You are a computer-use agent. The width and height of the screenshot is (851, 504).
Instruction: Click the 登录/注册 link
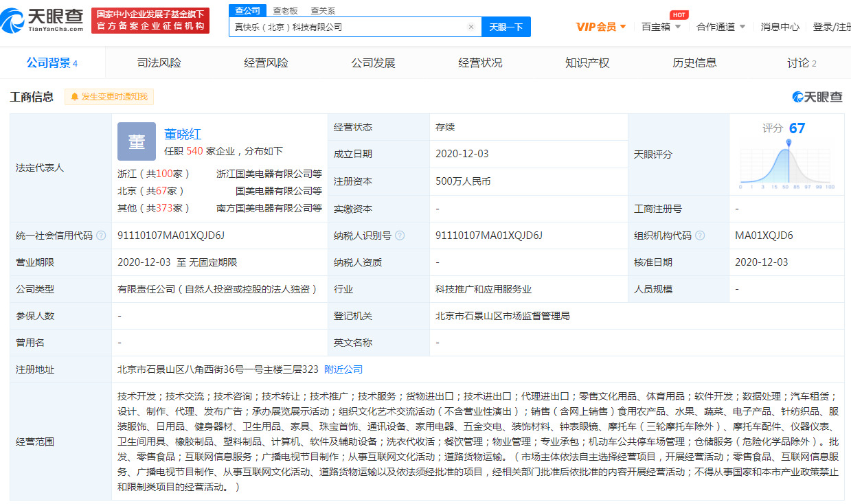(x=832, y=27)
